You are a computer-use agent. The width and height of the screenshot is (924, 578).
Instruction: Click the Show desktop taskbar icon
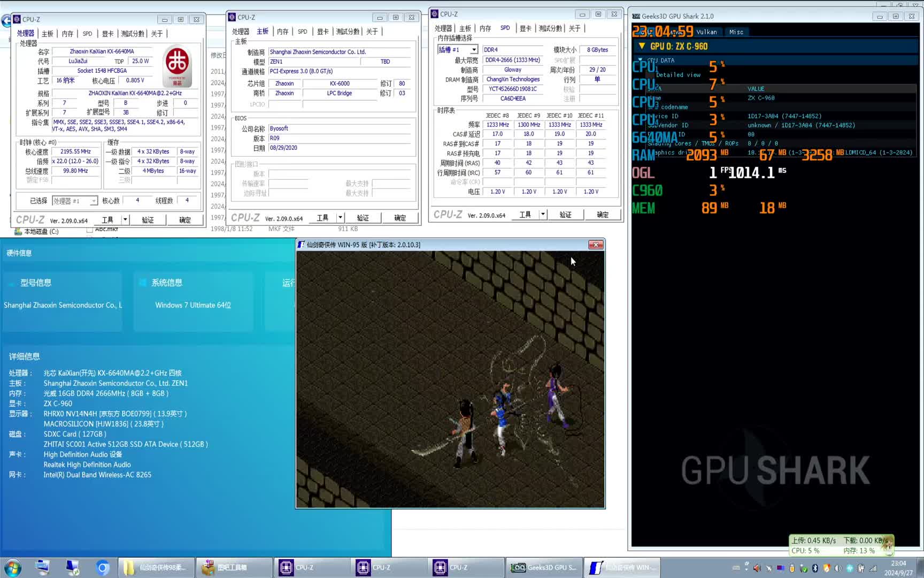(42, 567)
